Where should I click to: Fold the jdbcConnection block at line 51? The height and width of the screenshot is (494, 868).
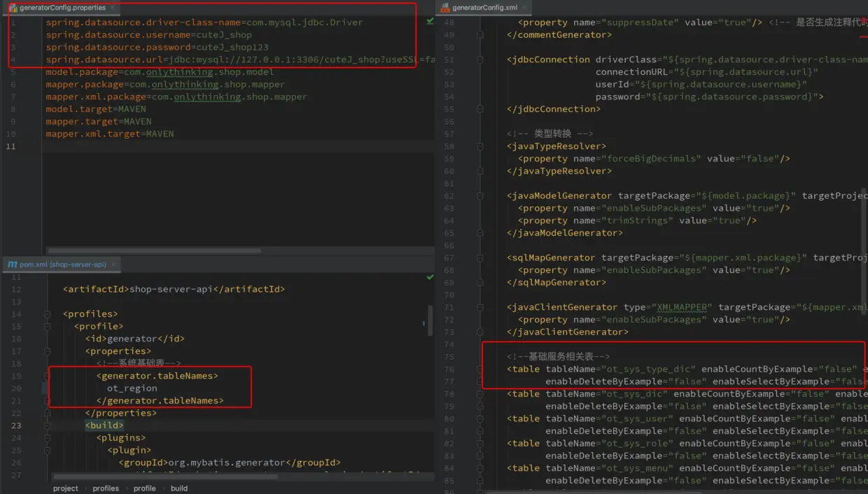pyautogui.click(x=481, y=59)
